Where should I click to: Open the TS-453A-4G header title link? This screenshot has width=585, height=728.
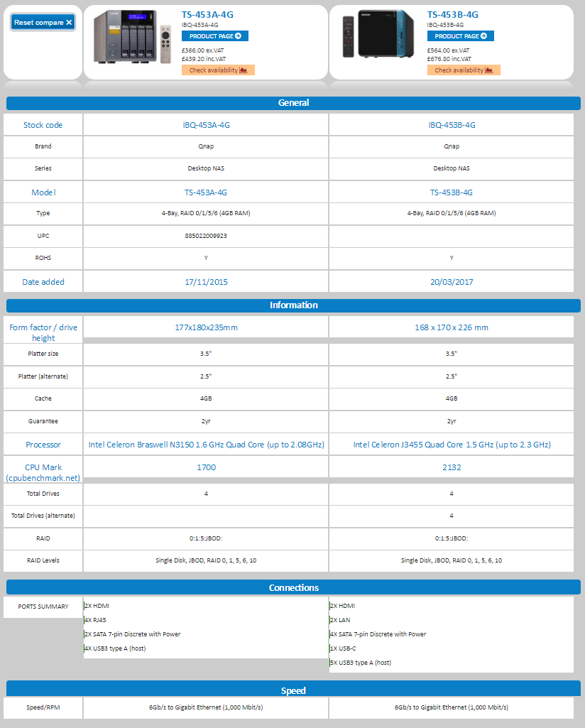207,15
